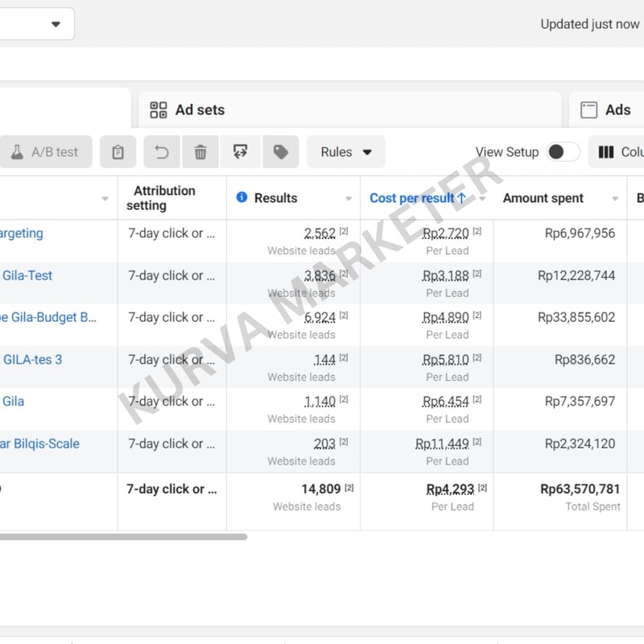Open the Cost per result column dropdown arrow
This screenshot has height=644, width=644.
tap(482, 199)
